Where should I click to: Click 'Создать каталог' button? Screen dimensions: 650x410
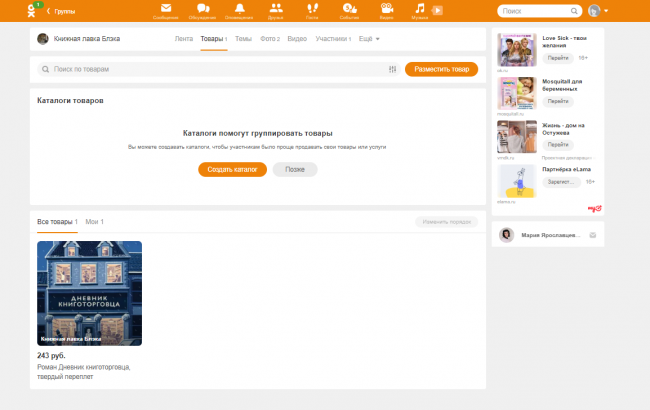click(232, 169)
